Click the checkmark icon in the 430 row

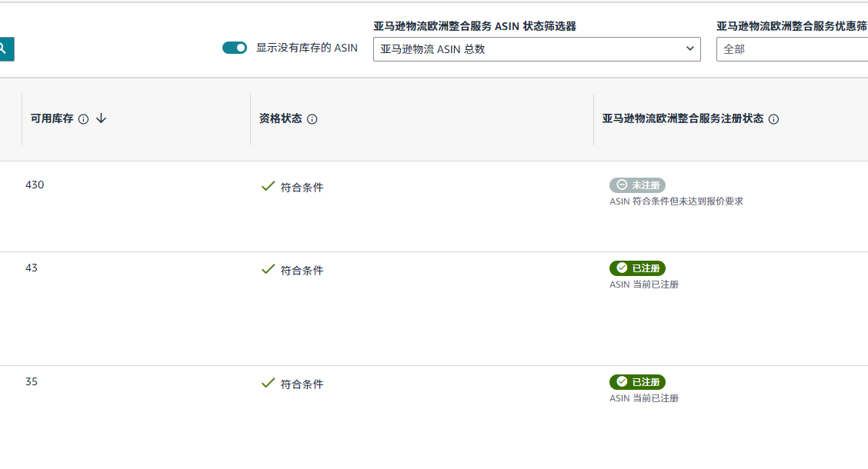click(268, 186)
